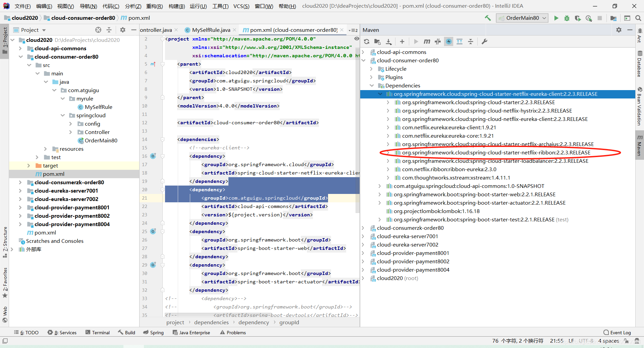Click UTF-8 encoding in status bar

586,341
